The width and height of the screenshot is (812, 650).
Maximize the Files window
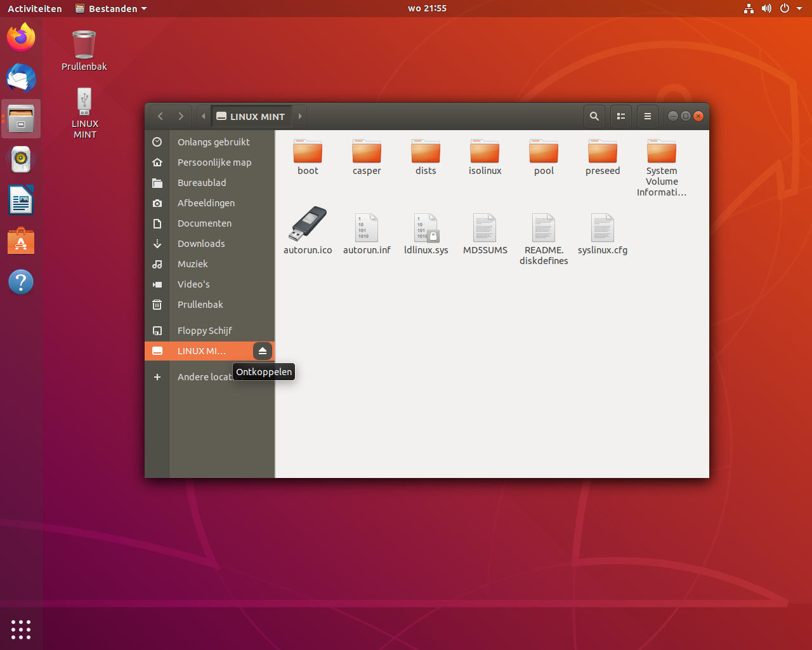pos(686,116)
